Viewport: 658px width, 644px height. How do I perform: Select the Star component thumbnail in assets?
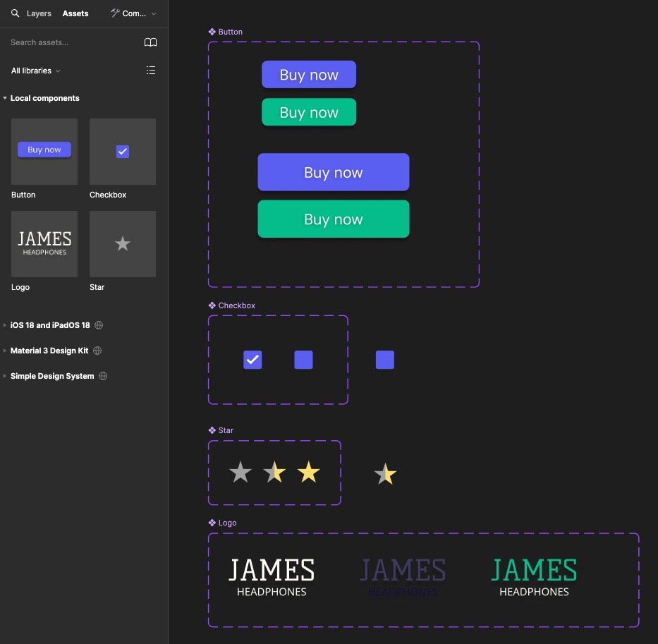tap(123, 244)
